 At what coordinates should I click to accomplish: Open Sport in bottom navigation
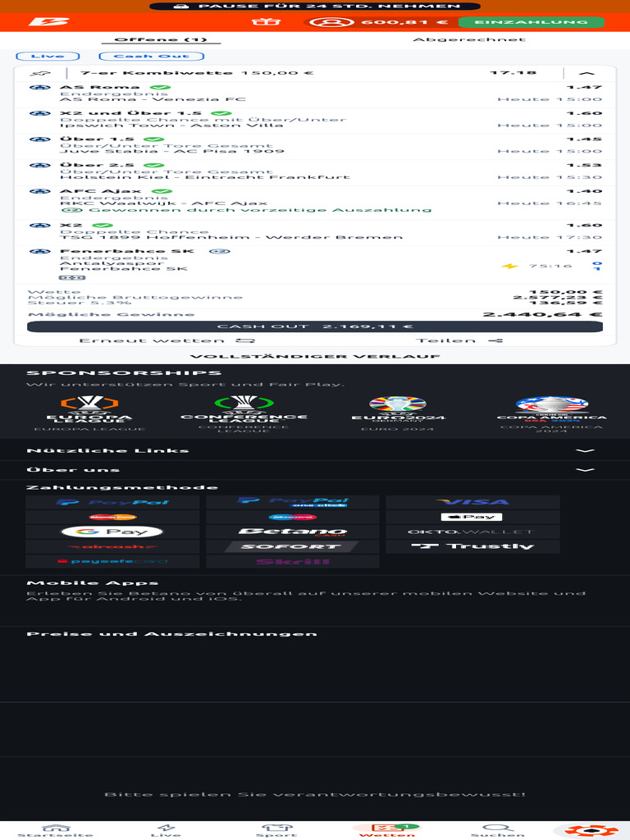(x=276, y=830)
